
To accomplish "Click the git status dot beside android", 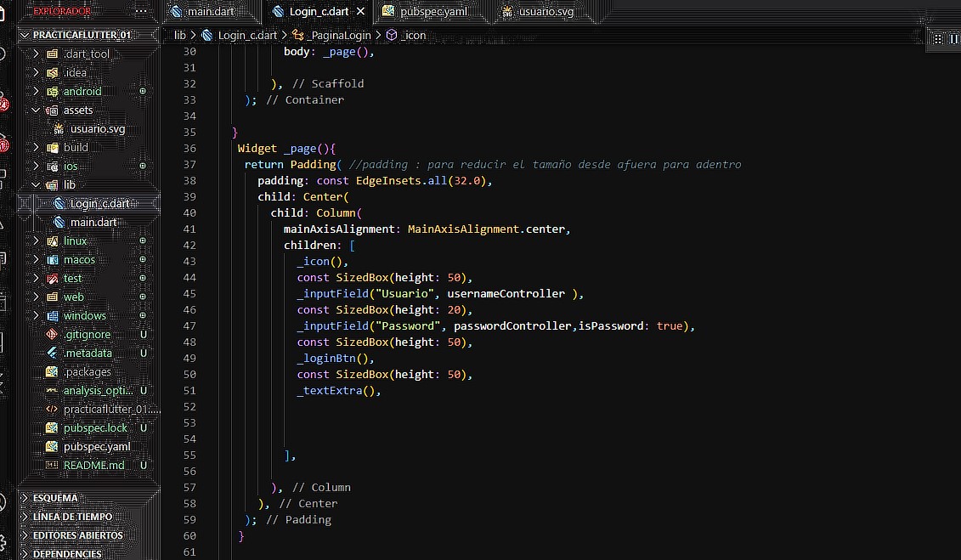I will coord(143,91).
